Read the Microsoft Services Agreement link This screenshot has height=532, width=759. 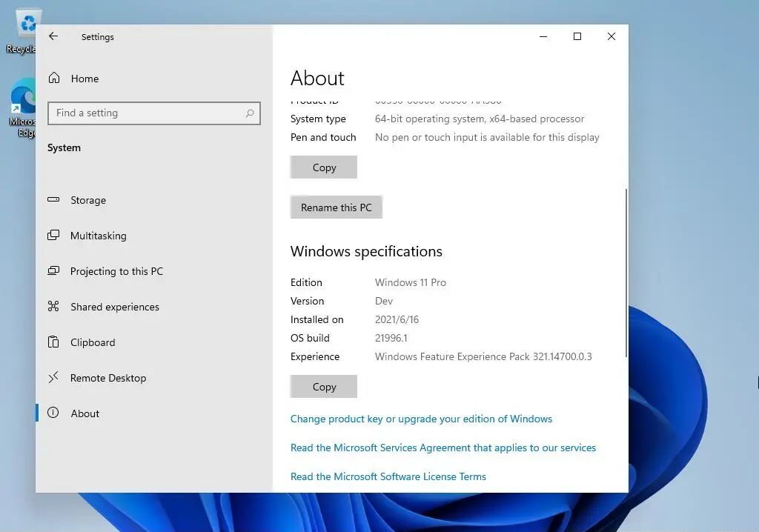click(443, 448)
